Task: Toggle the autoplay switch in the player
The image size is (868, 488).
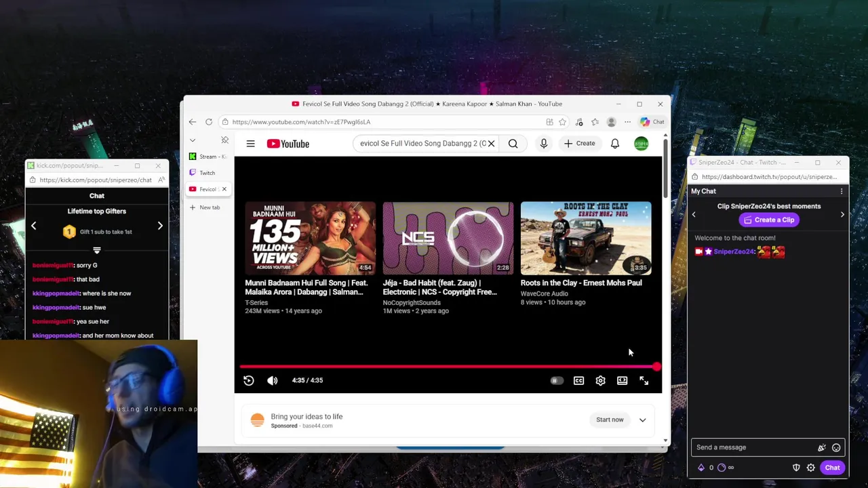Action: (555, 380)
